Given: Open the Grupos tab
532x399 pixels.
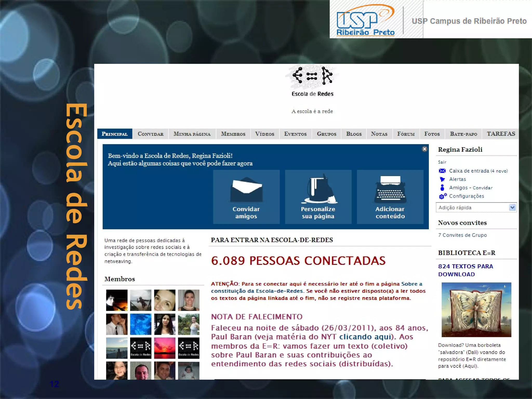Looking at the screenshot, I should pos(327,134).
